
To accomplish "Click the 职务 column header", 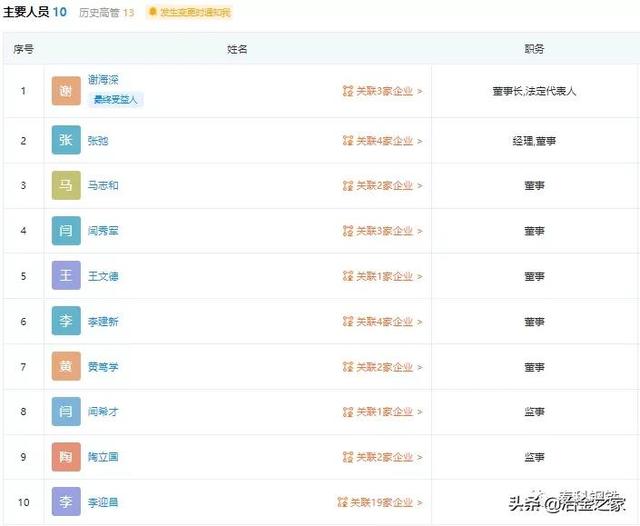I will click(x=534, y=49).
